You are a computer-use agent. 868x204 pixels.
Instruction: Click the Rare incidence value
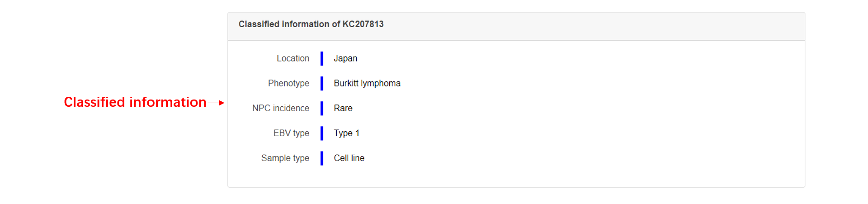(x=343, y=108)
